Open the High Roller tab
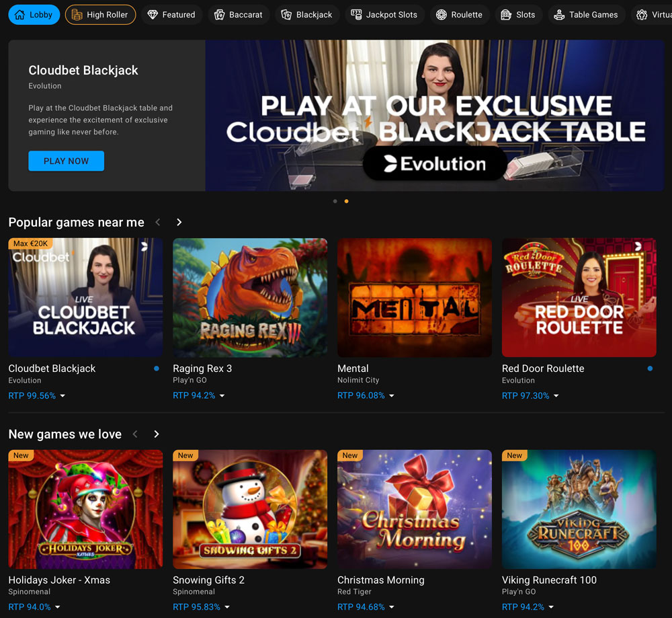 tap(100, 15)
